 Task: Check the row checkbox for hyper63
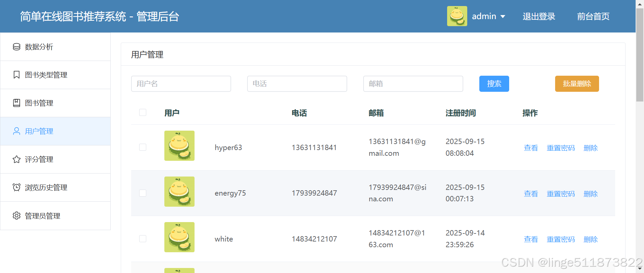click(143, 147)
